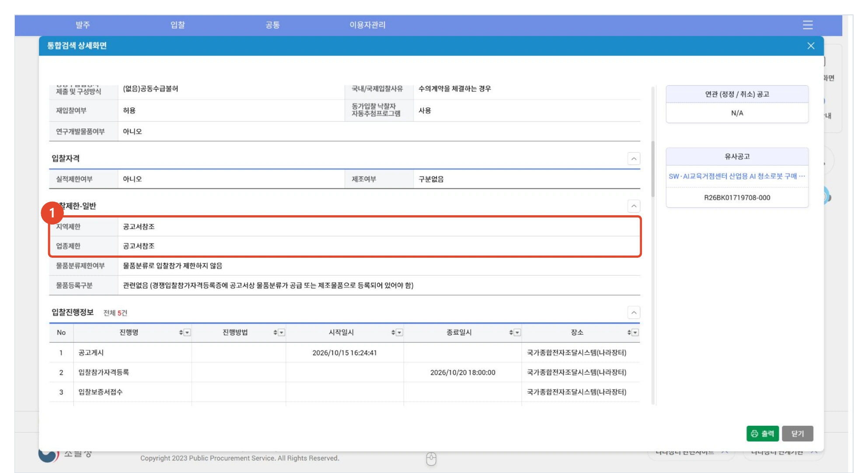Open the 입찰 menu
Screen dimensions: 868x473
coord(178,25)
